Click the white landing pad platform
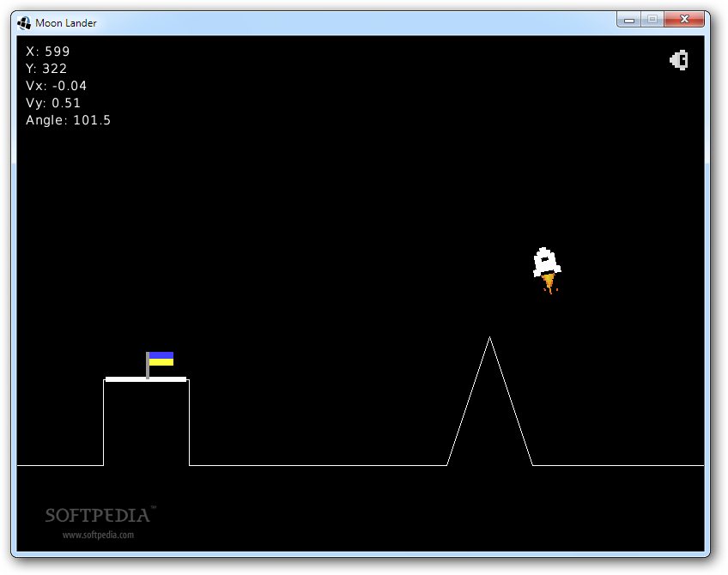 [x=146, y=379]
